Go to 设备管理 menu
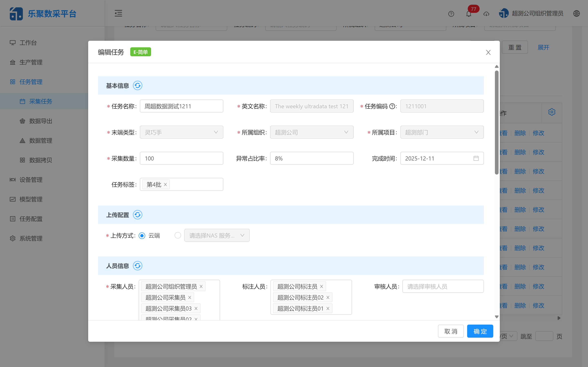Screen dimensions: 588x367 tap(31, 180)
